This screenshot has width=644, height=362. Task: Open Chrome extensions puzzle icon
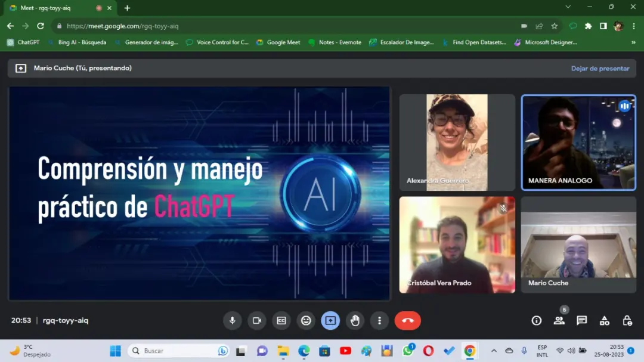pos(588,26)
